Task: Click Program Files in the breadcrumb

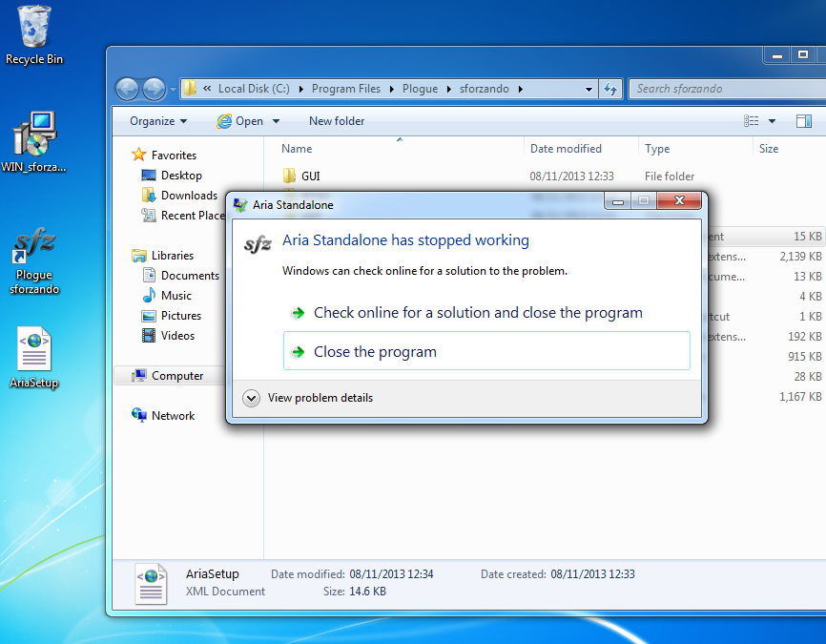Action: (x=346, y=89)
